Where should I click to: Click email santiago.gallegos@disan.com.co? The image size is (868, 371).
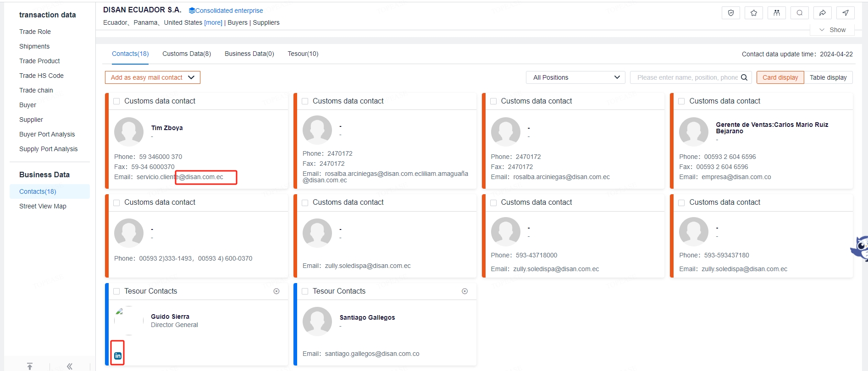(x=372, y=354)
